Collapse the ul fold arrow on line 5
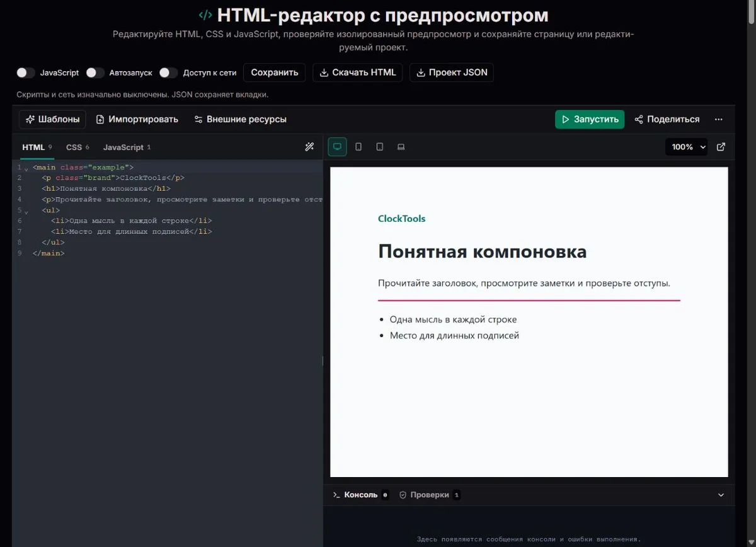The width and height of the screenshot is (756, 547). pos(26,212)
